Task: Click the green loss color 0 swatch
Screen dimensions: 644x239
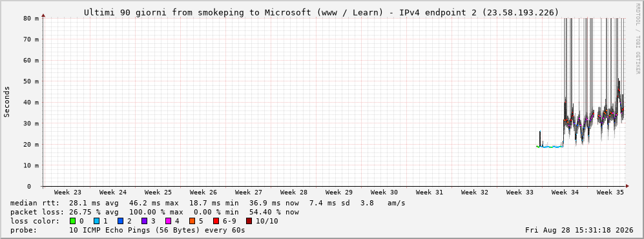Action: pos(73,221)
